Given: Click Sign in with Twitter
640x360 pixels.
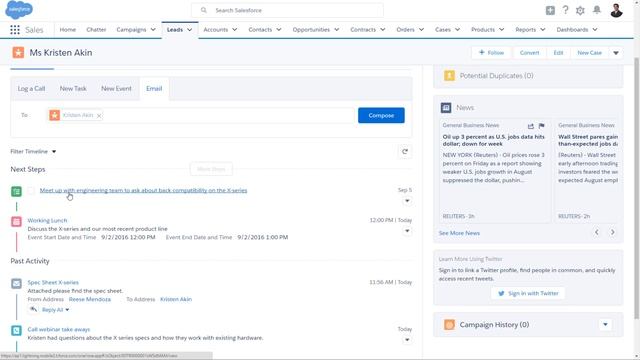Looking at the screenshot, I should pos(528,293).
